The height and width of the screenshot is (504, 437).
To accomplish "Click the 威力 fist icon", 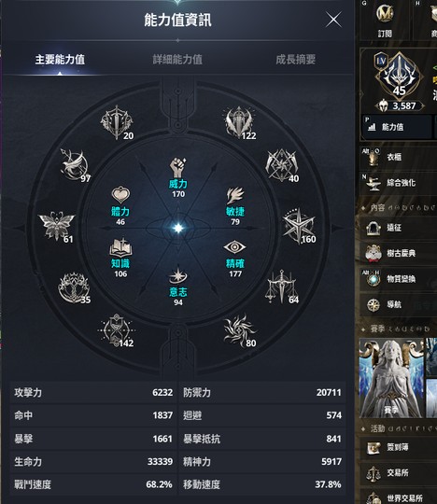I will click(177, 167).
